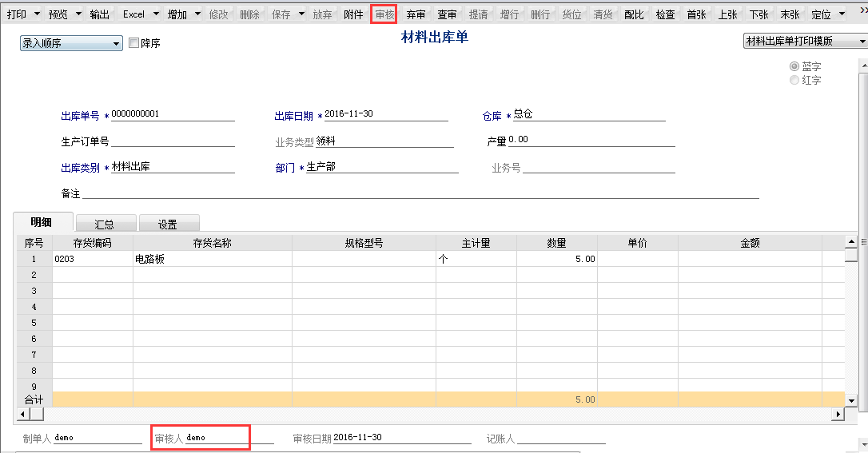Image resolution: width=868 pixels, height=453 pixels.
Task: Go to next record with 下张
Action: pos(759,14)
